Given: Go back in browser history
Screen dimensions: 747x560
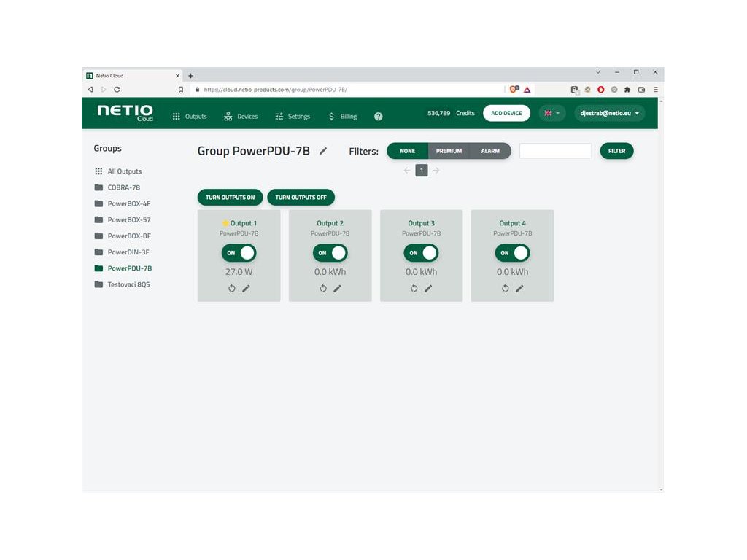Looking at the screenshot, I should pyautogui.click(x=90, y=90).
